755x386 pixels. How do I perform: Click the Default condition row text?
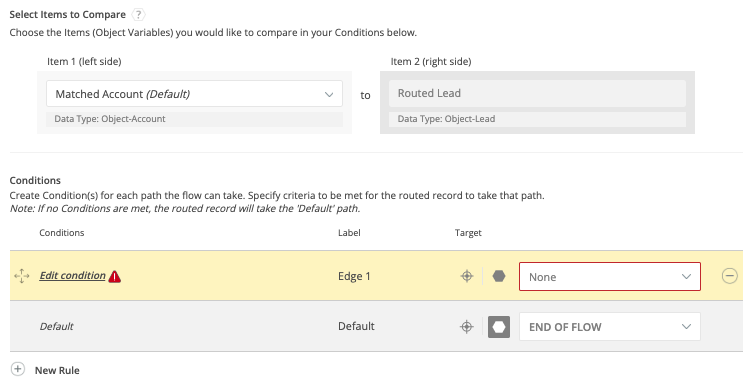[x=56, y=326]
